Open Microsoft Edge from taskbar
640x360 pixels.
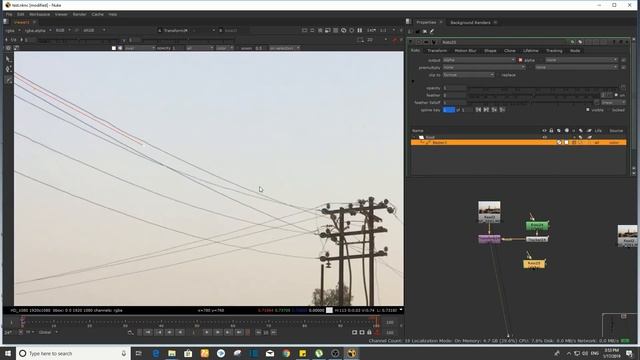[156, 353]
